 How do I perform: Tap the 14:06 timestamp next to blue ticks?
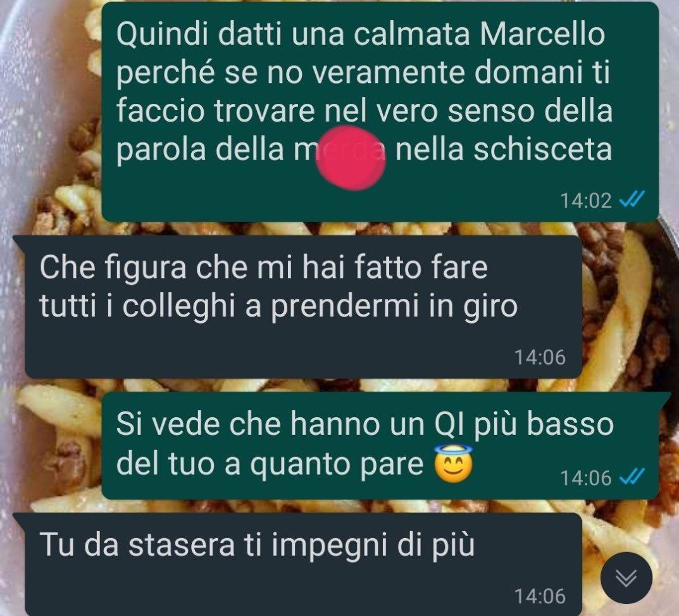click(586, 478)
